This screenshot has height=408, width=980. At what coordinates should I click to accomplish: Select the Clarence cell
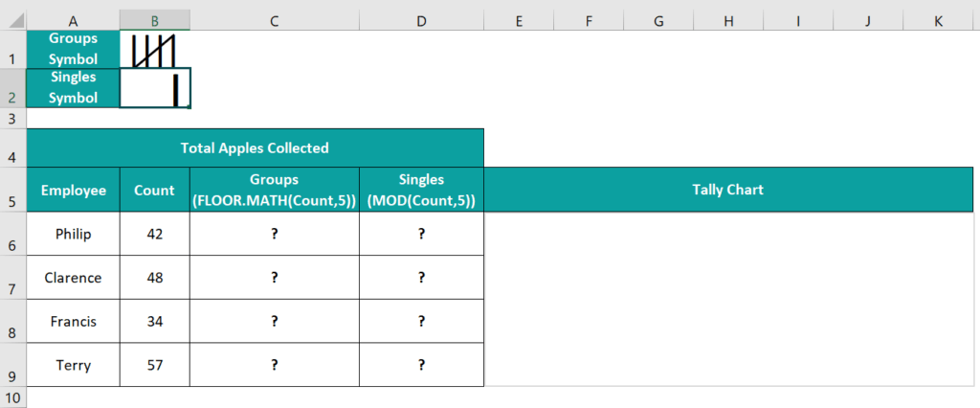pos(73,277)
